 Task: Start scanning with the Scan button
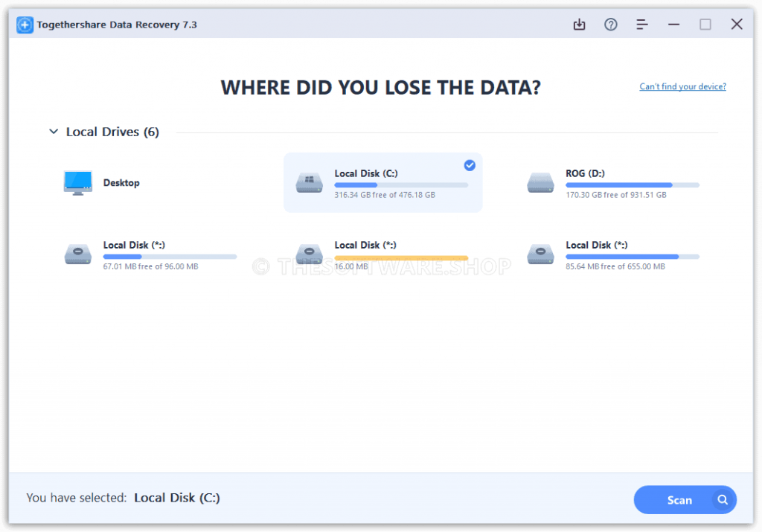(685, 499)
